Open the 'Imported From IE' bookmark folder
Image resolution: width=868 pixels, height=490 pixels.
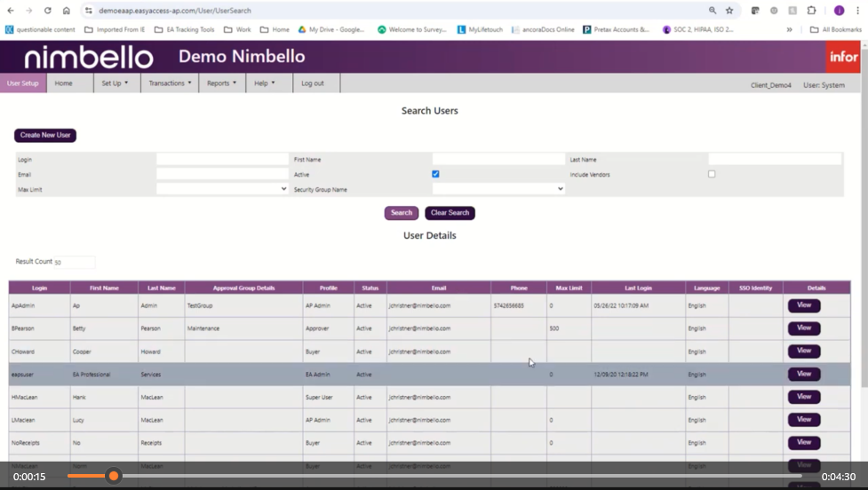click(x=115, y=30)
